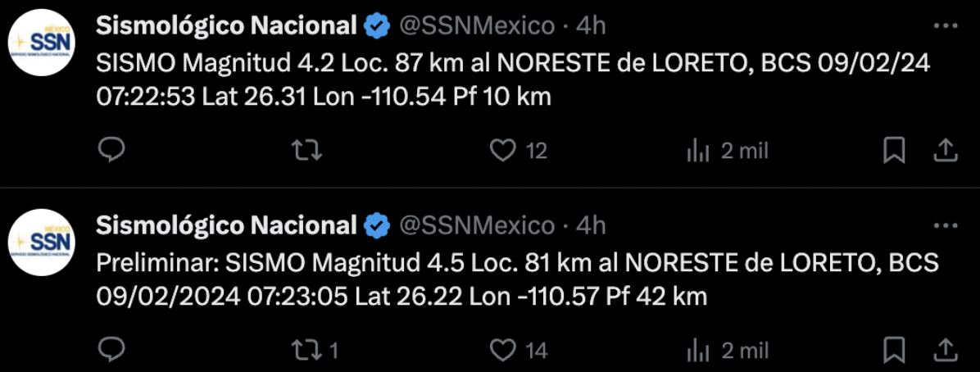Reply to the Magnitud 4.2 earthquake tweet
Screen dimensions: 980x372
click(111, 150)
